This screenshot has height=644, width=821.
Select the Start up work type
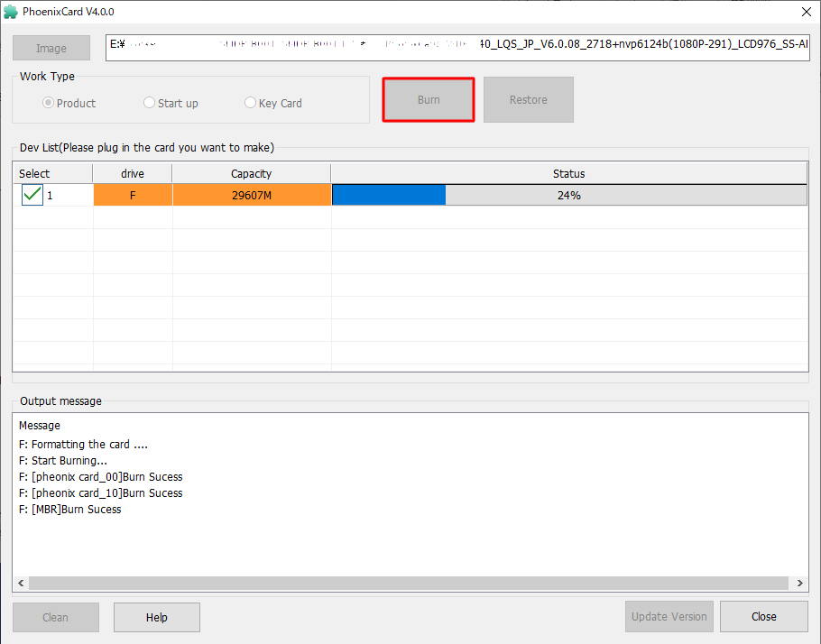point(150,103)
